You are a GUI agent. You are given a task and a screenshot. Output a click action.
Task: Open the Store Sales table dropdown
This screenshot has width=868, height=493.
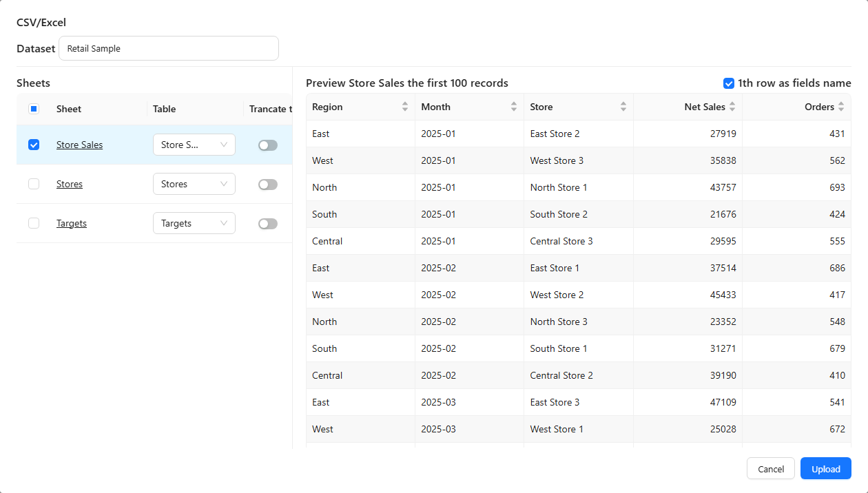(x=194, y=145)
